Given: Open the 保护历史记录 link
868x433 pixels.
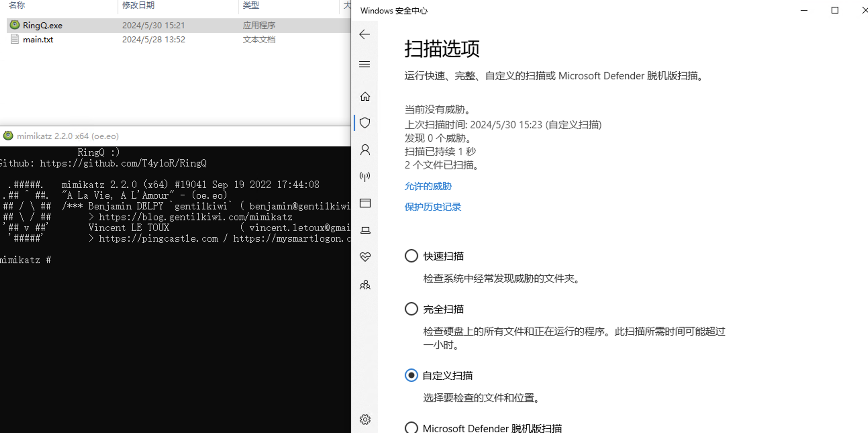Looking at the screenshot, I should tap(433, 207).
